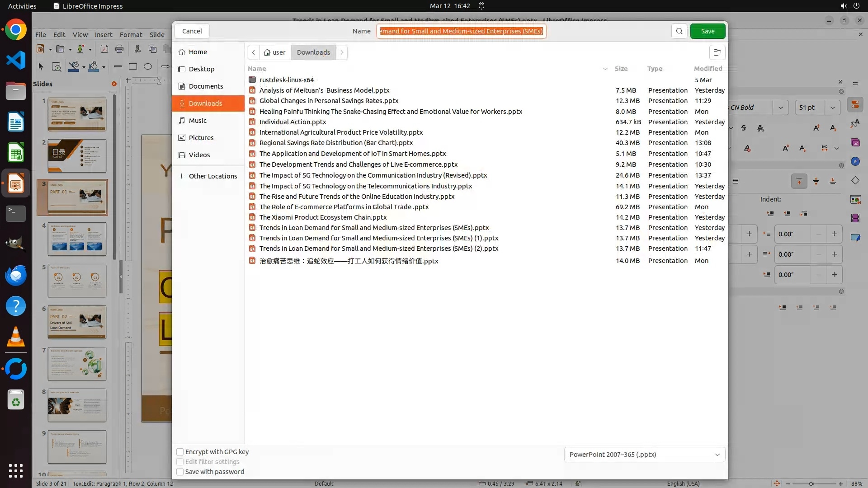This screenshot has height=488, width=868.
Task: Open Visual Studio Code from the dock
Action: 16,60
